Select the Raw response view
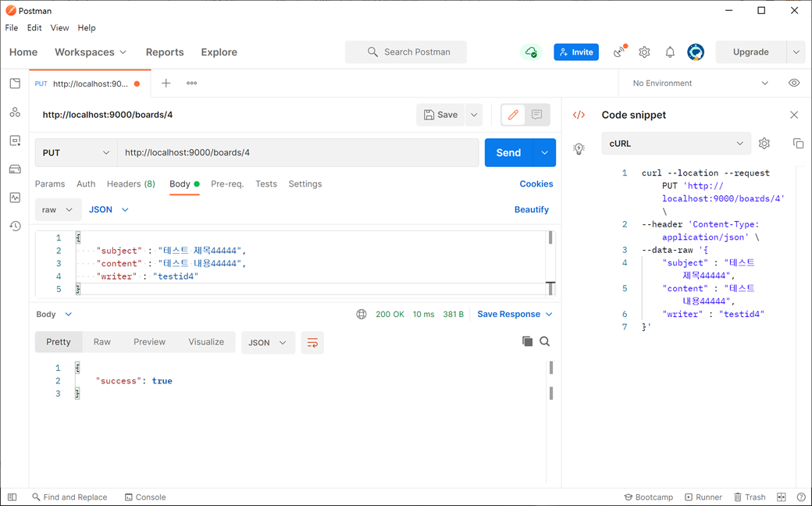Viewport: 812px width, 506px height. (102, 342)
